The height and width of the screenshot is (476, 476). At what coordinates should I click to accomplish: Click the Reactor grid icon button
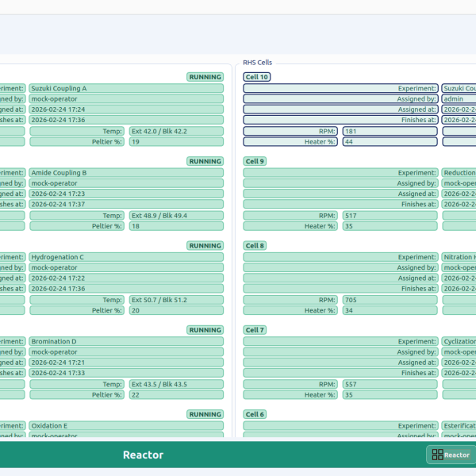click(451, 455)
